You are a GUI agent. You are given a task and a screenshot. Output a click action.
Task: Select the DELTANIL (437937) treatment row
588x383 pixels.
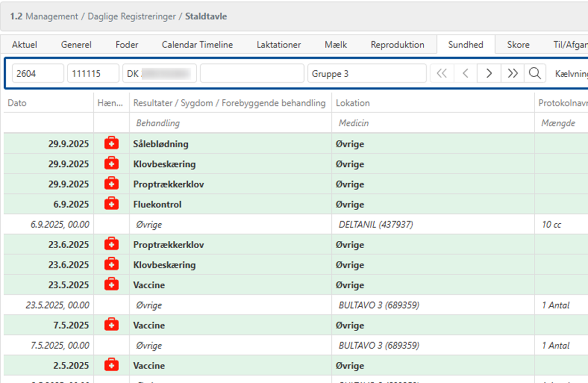point(376,225)
